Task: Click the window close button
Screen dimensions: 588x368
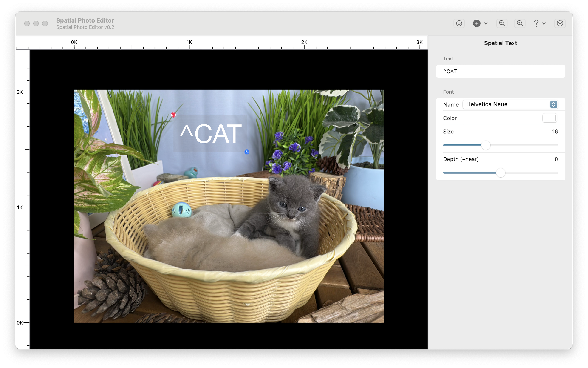Action: click(x=27, y=23)
